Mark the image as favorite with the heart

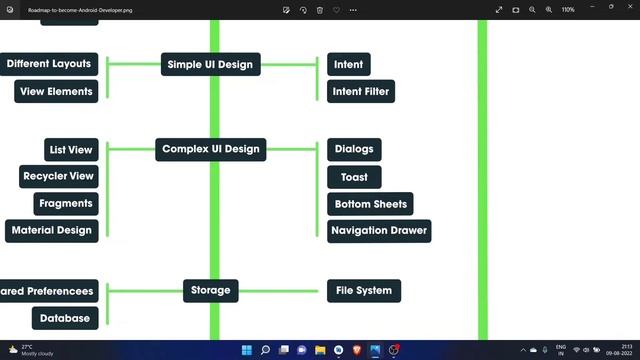tap(336, 10)
